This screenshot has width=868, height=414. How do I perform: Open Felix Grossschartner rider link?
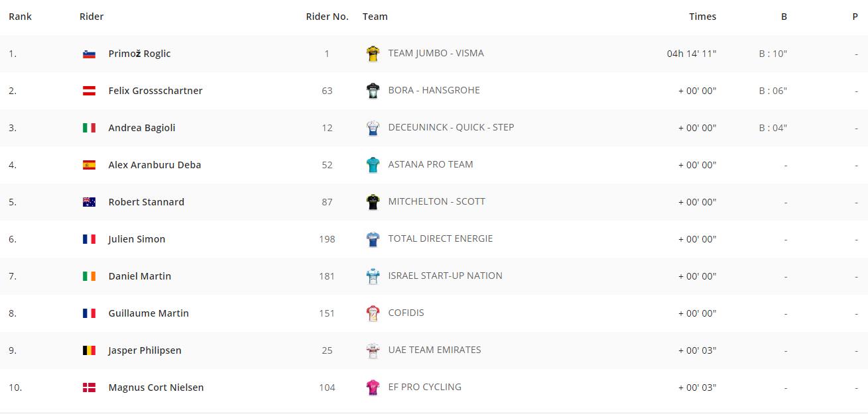pyautogui.click(x=155, y=91)
